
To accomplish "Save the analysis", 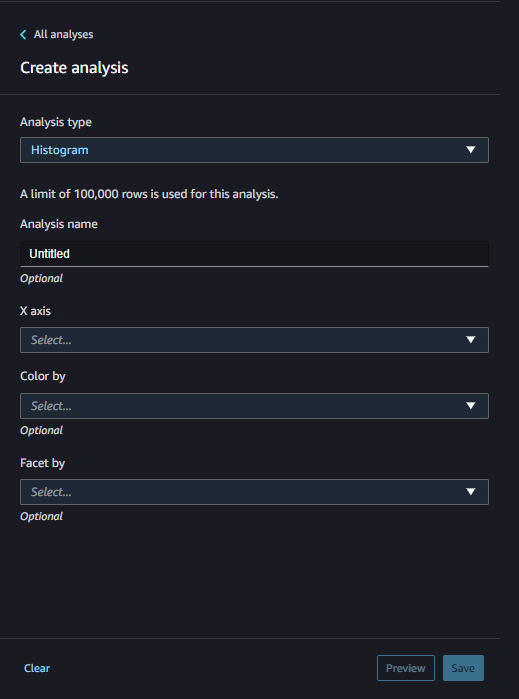I will pos(463,668).
